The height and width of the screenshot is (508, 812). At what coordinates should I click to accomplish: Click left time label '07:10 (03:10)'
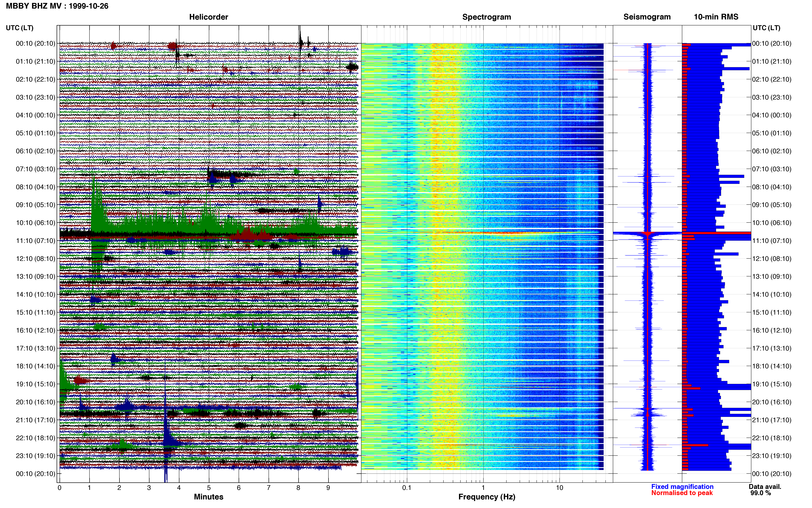click(x=36, y=169)
